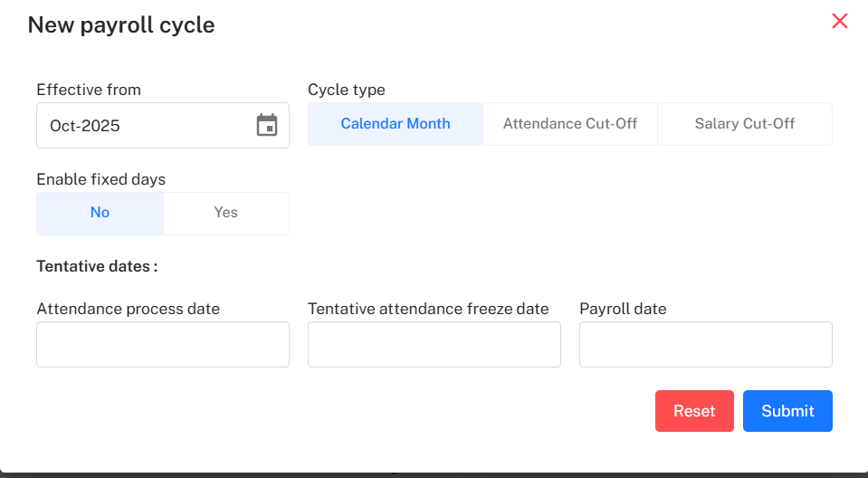
Task: Click the Effective from label
Action: 89,90
